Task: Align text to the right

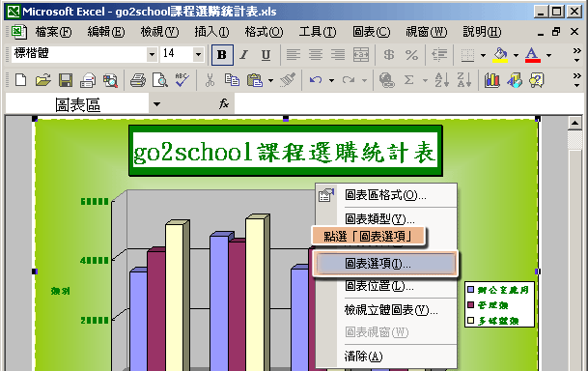Action: (338, 55)
